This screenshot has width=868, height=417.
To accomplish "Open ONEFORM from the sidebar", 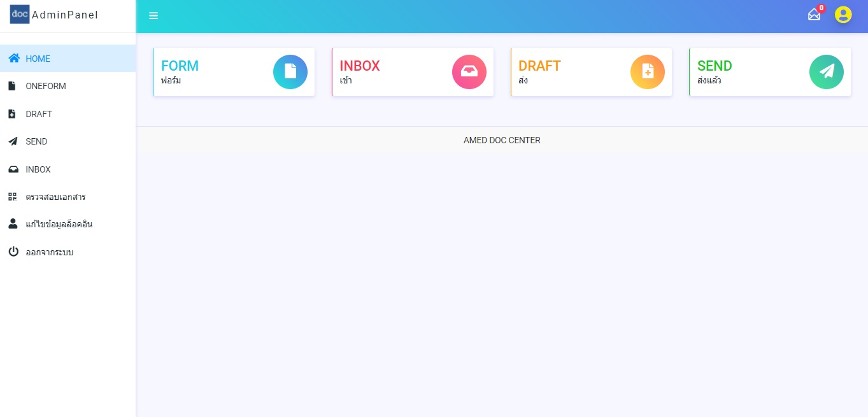I will click(x=46, y=86).
